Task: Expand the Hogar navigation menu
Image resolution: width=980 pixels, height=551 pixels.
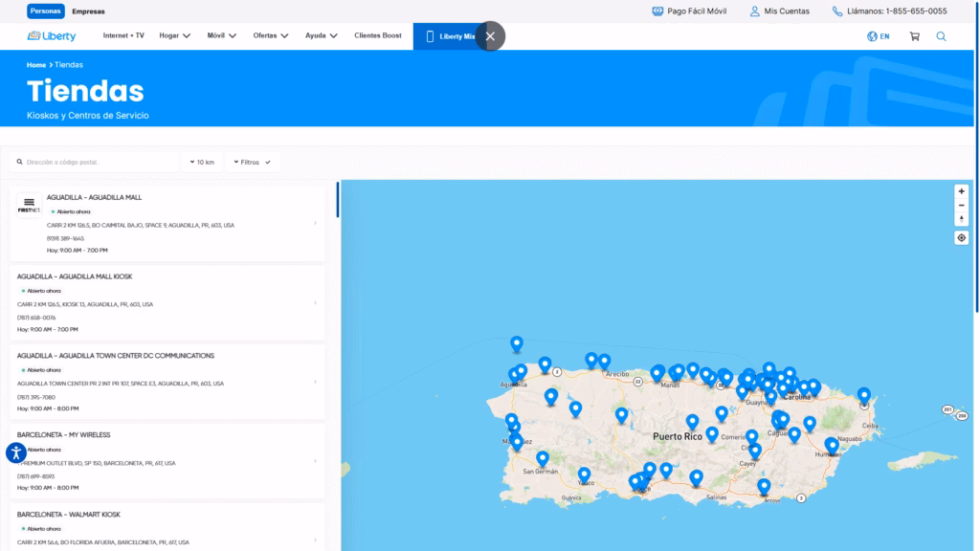Action: click(x=175, y=36)
